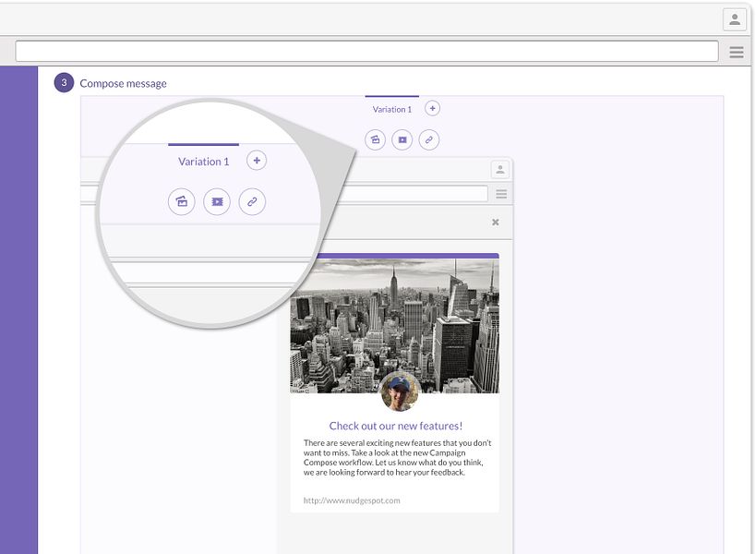Screen dimensions: 756x554
Task: Click the preview browser's user profile icon
Action: click(500, 170)
